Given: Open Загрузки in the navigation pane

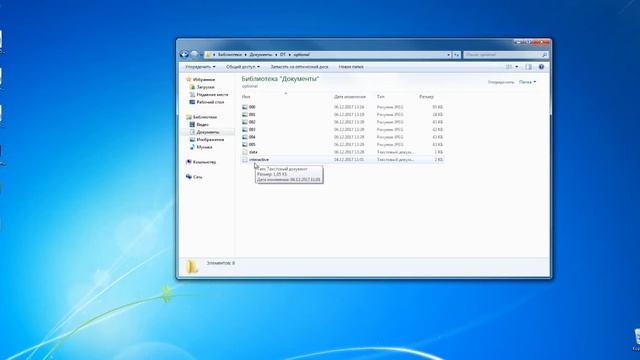Looking at the screenshot, I should (x=205, y=87).
